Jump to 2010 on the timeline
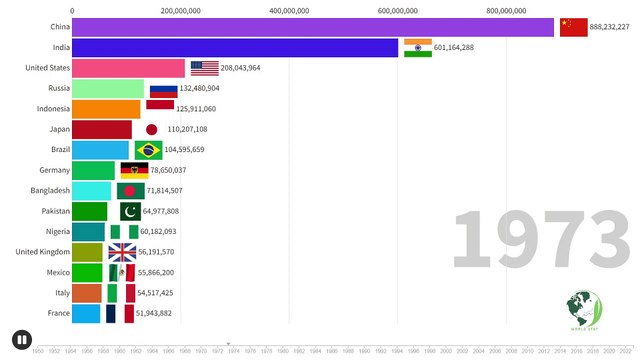The image size is (640, 360). tap(528, 351)
